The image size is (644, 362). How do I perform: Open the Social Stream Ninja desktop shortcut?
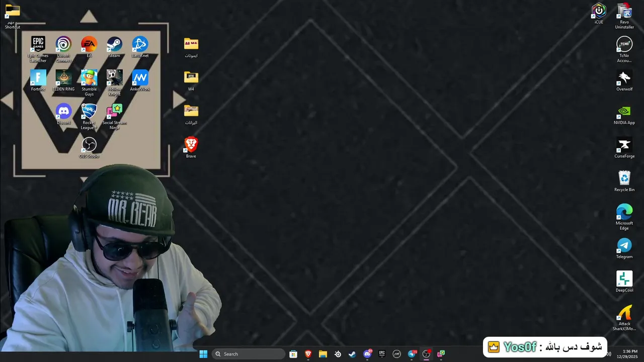tap(114, 117)
